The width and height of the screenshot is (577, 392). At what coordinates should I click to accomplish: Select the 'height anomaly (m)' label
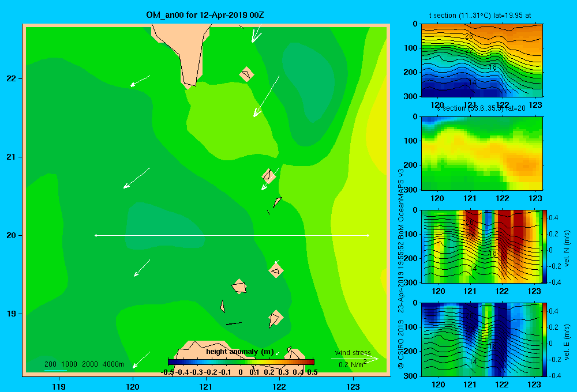(240, 352)
